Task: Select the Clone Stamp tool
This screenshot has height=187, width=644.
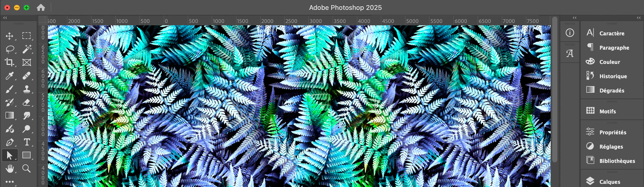Action: coord(26,89)
